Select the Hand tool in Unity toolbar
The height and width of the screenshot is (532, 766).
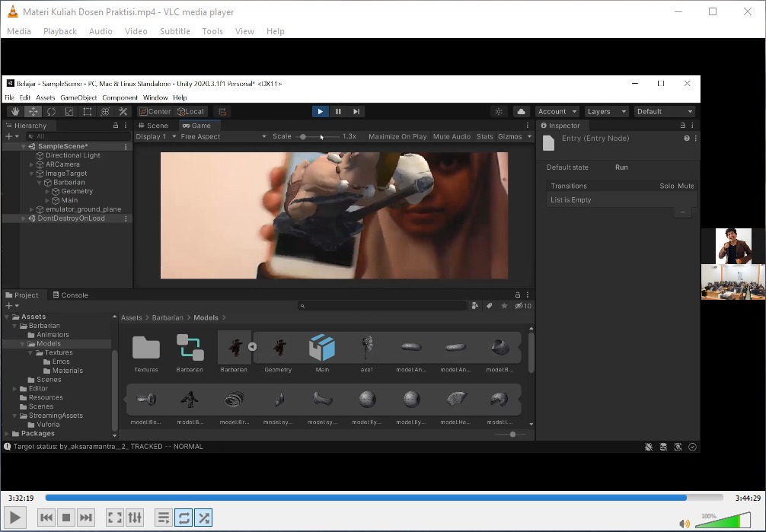[15, 111]
